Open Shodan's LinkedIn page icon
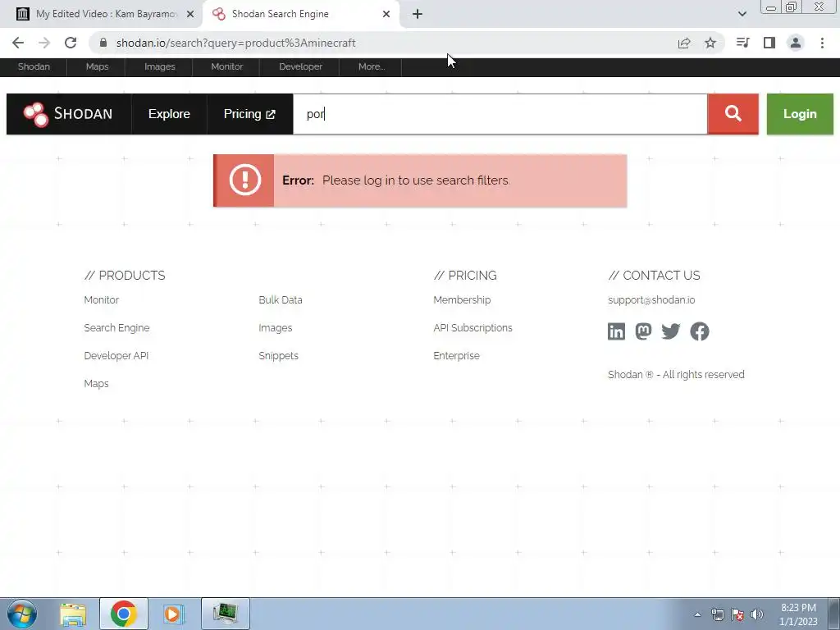 (616, 331)
